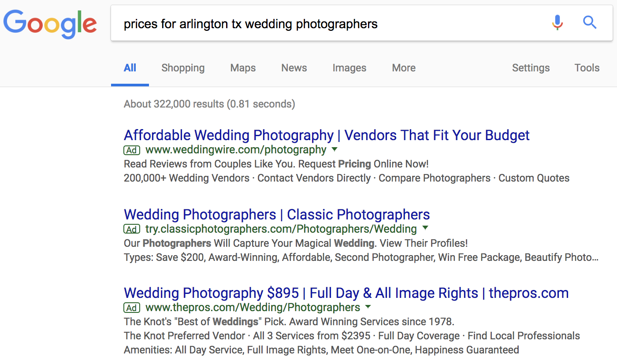The height and width of the screenshot is (364, 617).
Task: Select the News tab
Action: click(294, 68)
